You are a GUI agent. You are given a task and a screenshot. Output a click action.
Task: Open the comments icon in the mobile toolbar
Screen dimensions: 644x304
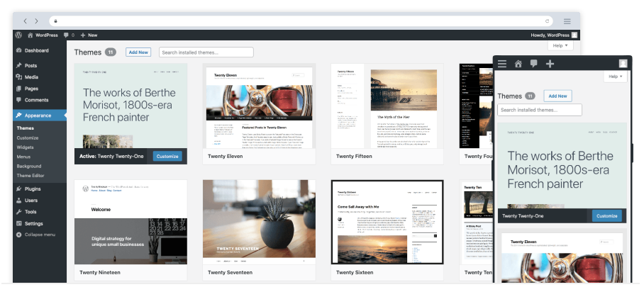[x=533, y=64]
